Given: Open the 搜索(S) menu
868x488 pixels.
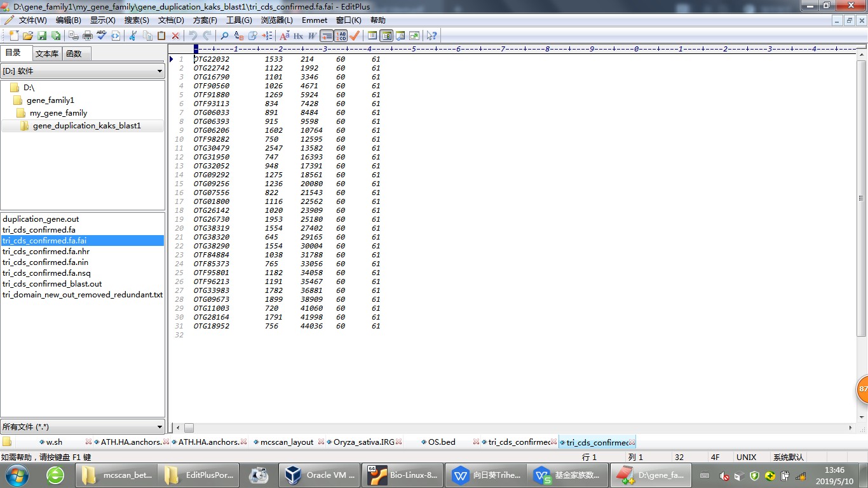Looking at the screenshot, I should click(x=137, y=20).
